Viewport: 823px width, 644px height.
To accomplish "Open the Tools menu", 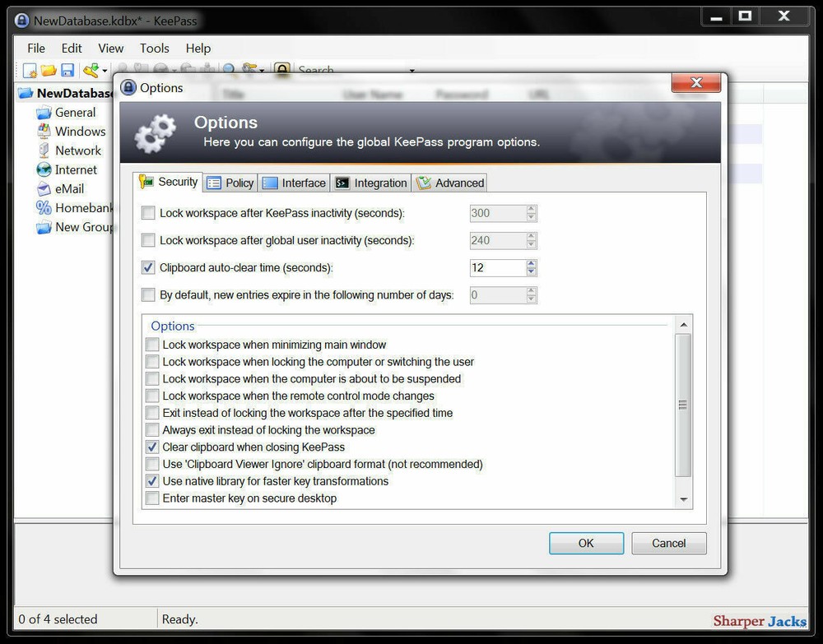I will (154, 48).
